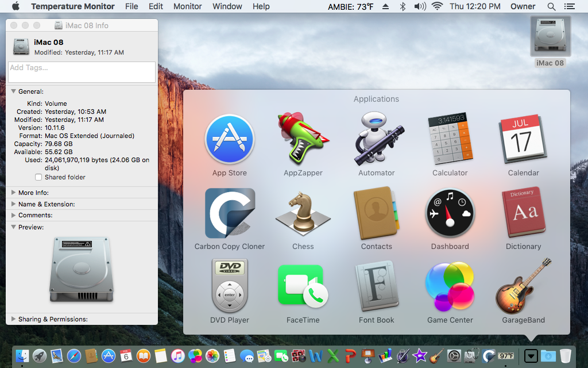Open FaceTime in the Applications stack
Image resolution: width=588 pixels, height=368 pixels.
pos(303,286)
